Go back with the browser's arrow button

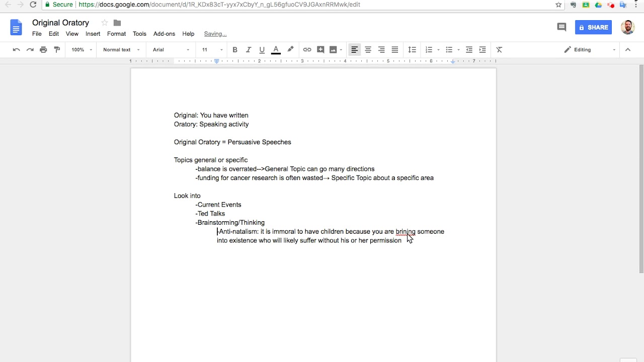[8, 5]
